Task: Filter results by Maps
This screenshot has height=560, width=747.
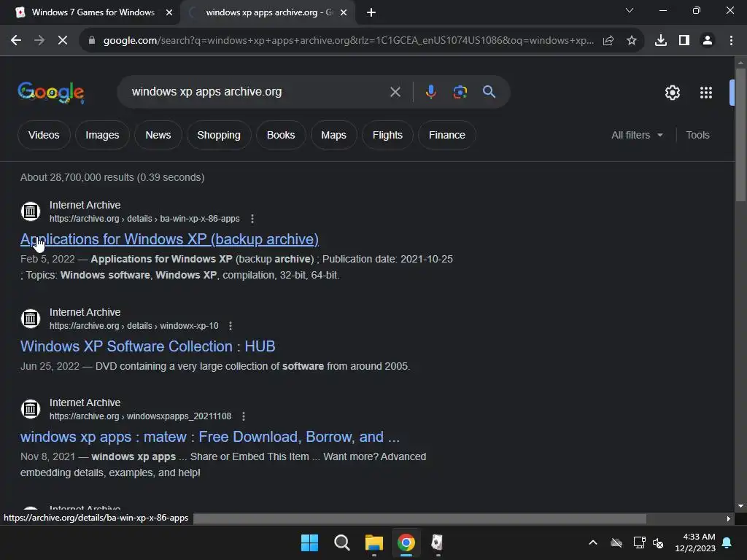Action: click(333, 135)
